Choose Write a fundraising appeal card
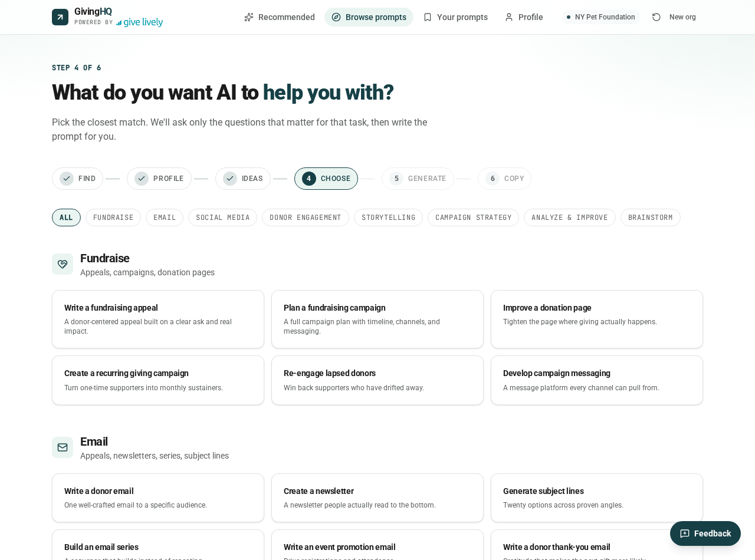The image size is (755, 560). pos(158,319)
